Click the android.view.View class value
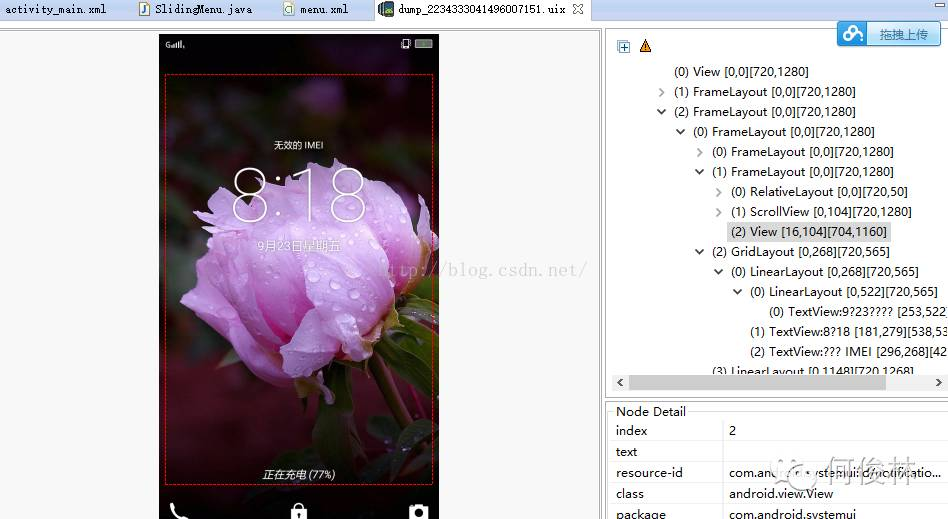Viewport: 948px width, 519px height. point(781,494)
